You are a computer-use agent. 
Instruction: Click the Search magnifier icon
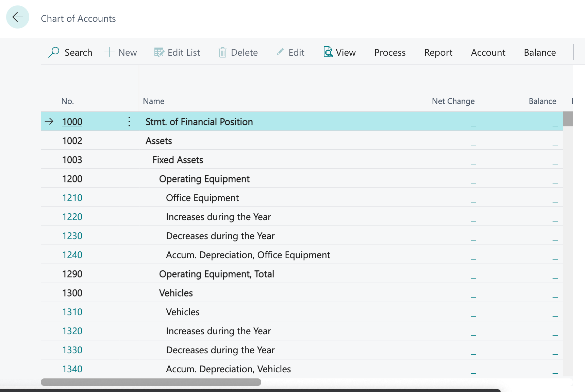click(54, 52)
